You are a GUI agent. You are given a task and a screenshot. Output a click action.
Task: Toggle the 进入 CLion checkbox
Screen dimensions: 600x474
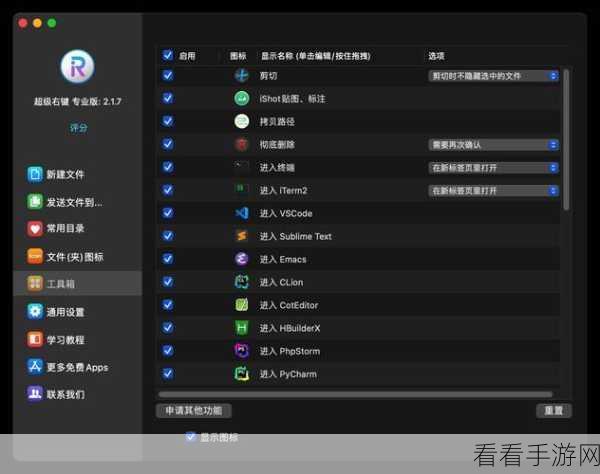[168, 282]
